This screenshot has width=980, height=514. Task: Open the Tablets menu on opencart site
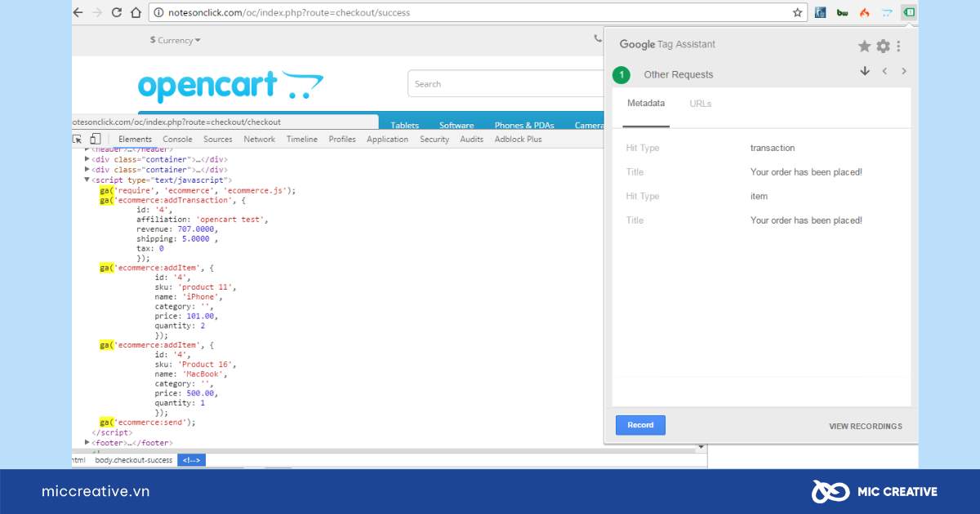coord(404,125)
